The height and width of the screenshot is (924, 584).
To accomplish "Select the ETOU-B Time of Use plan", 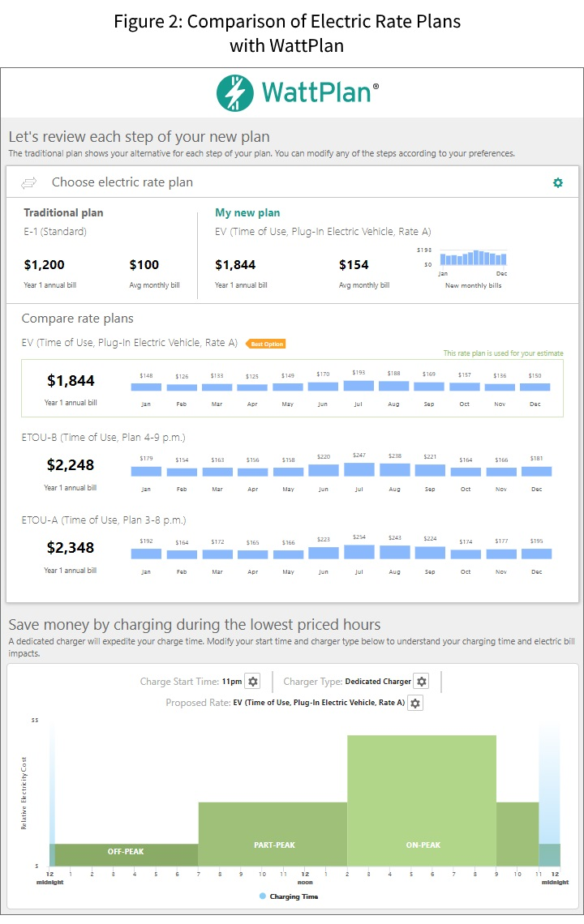I will point(104,438).
